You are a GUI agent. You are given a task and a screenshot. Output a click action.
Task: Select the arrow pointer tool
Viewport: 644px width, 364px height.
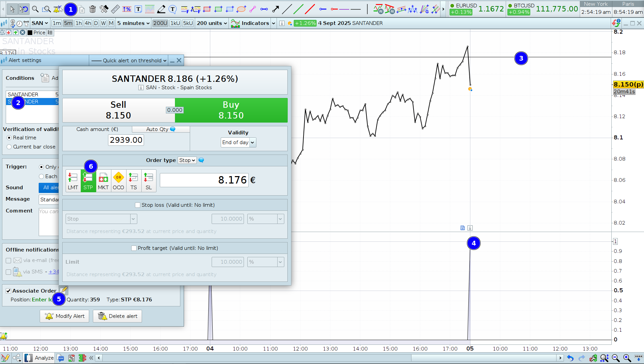(12, 9)
